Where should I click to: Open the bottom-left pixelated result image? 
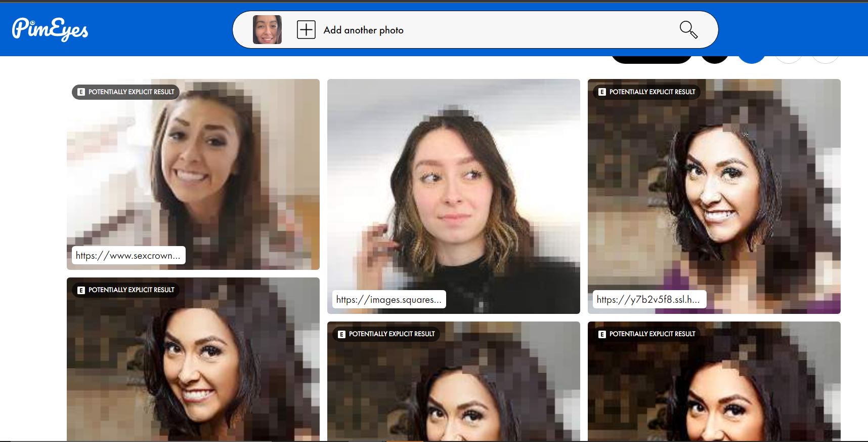tap(193, 365)
